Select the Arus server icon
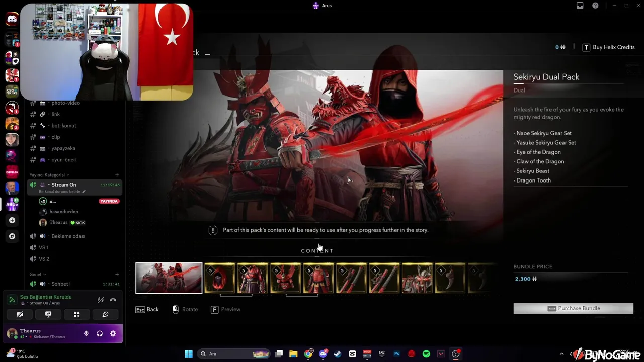This screenshot has height=362, width=644. 12,204
